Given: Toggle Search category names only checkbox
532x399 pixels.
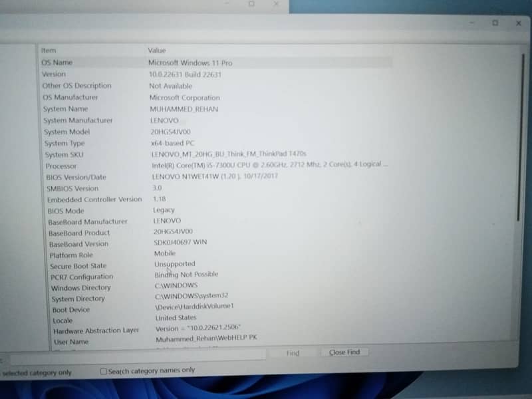Looking at the screenshot, I should [x=104, y=371].
